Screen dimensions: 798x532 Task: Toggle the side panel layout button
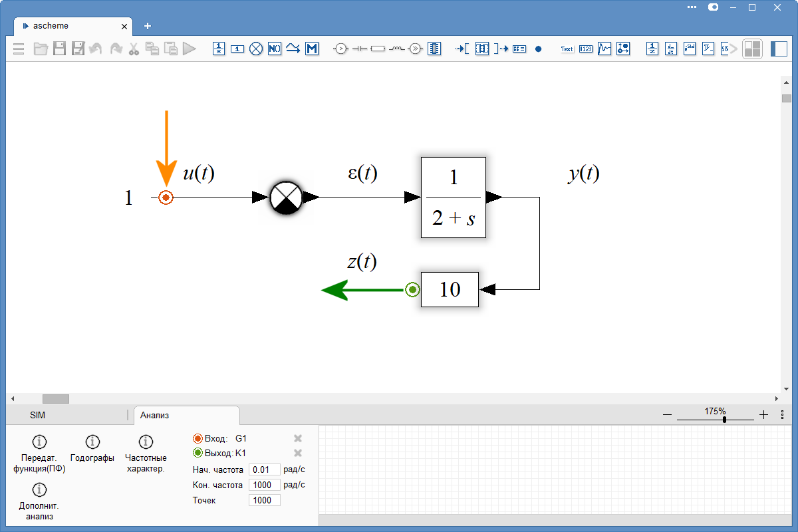778,49
